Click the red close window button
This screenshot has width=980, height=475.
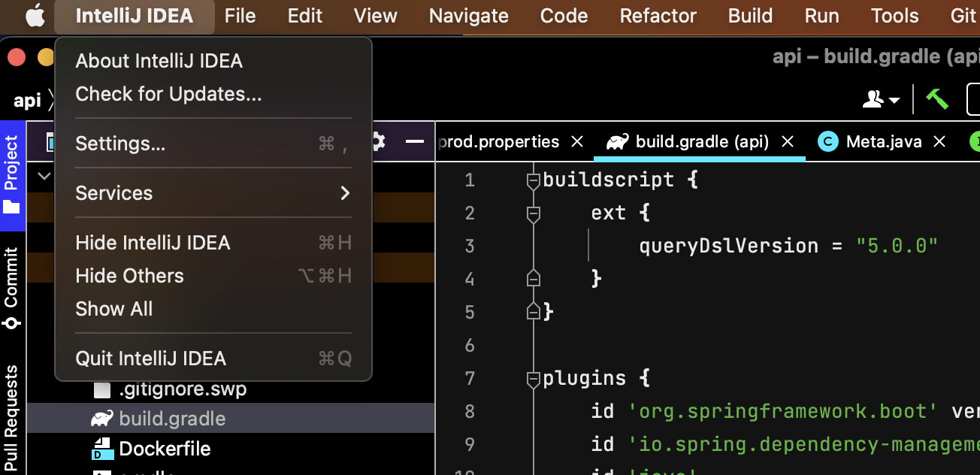point(17,58)
